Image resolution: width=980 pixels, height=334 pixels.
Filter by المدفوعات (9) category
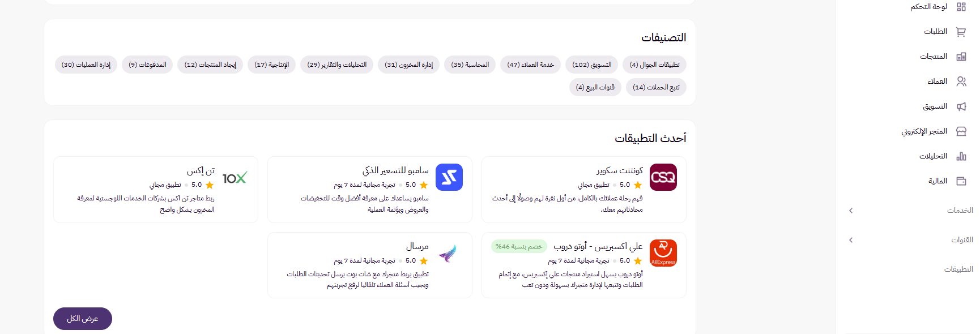147,65
